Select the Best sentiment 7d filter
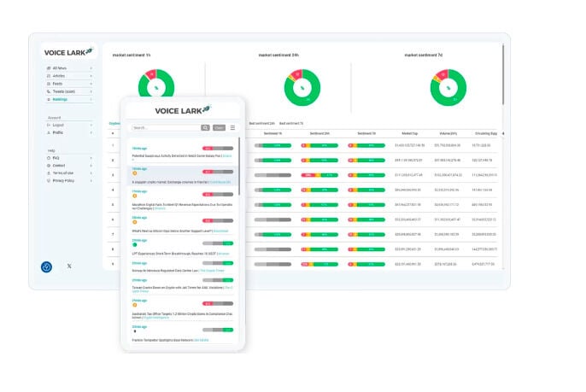Screen dimensions: 586x392 click(x=290, y=123)
